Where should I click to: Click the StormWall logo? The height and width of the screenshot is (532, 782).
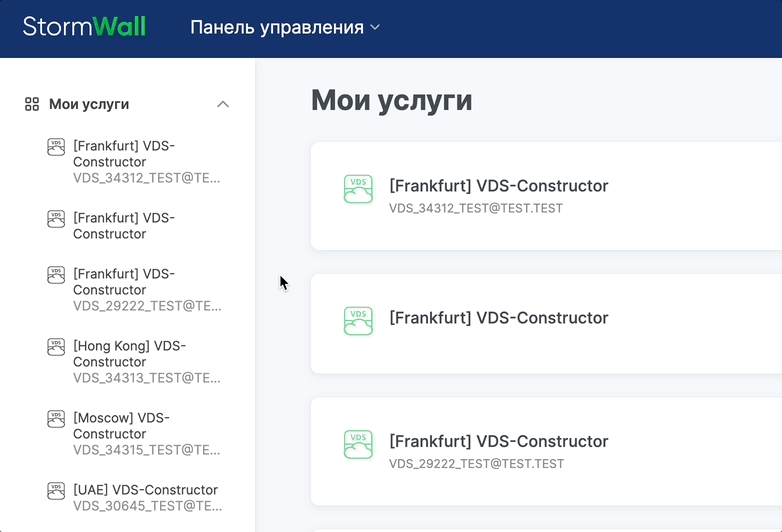(x=84, y=26)
